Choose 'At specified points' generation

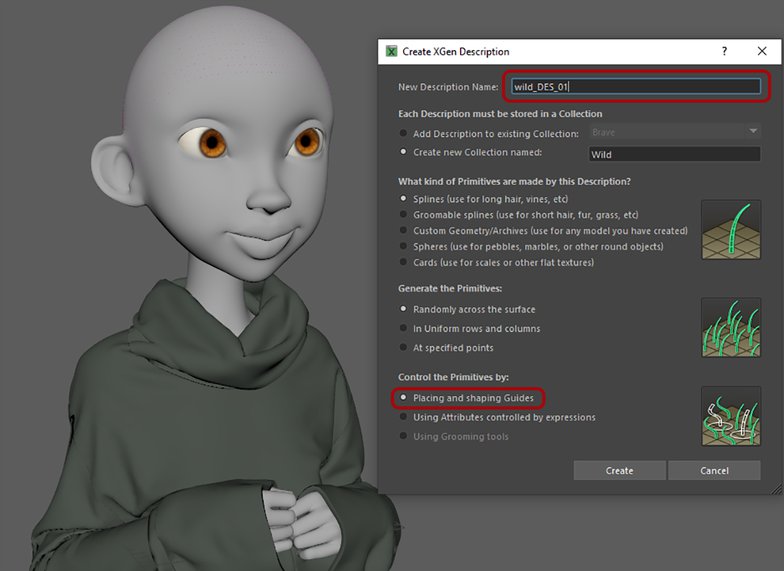point(404,348)
